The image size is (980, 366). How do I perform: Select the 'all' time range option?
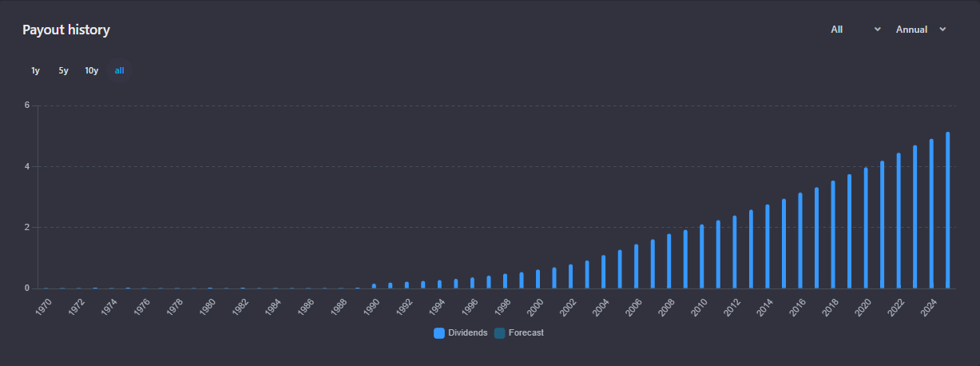pyautogui.click(x=120, y=70)
